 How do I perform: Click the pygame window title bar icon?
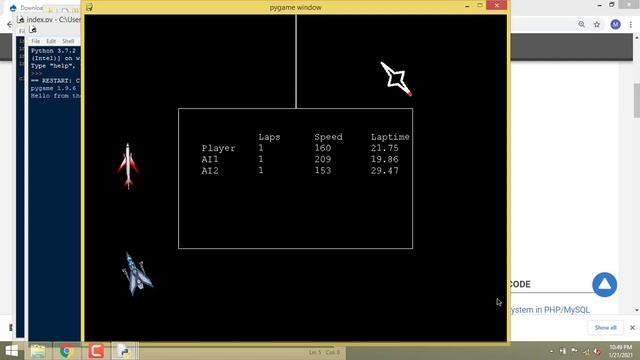[x=89, y=7]
